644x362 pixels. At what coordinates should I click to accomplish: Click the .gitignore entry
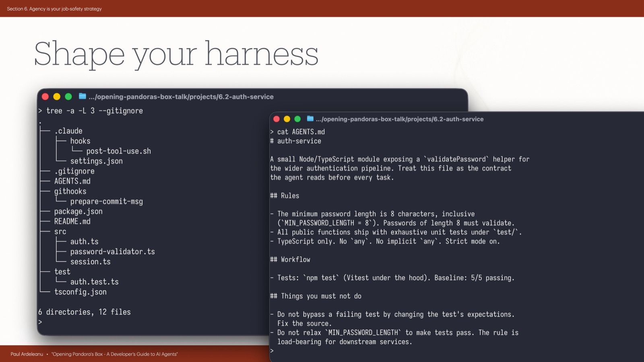74,171
